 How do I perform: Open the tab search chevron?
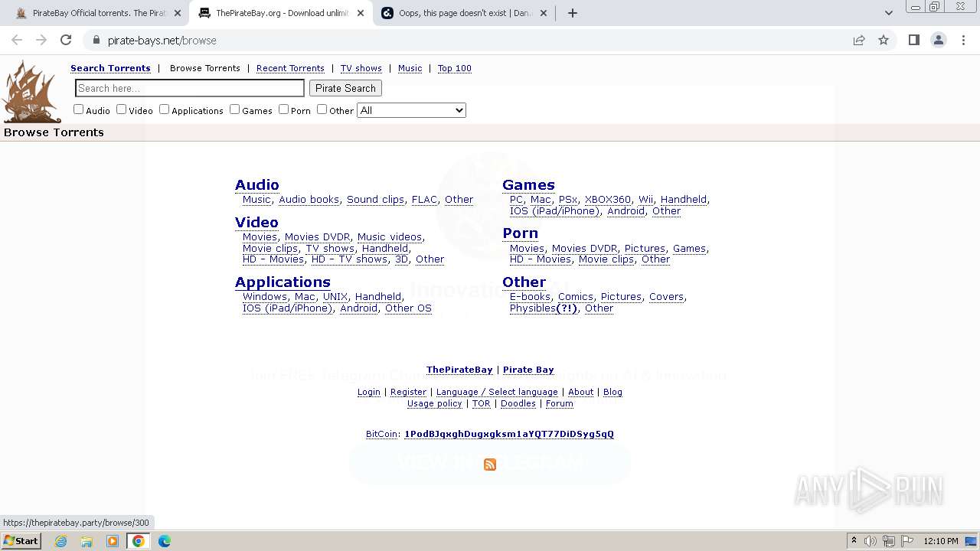(888, 13)
